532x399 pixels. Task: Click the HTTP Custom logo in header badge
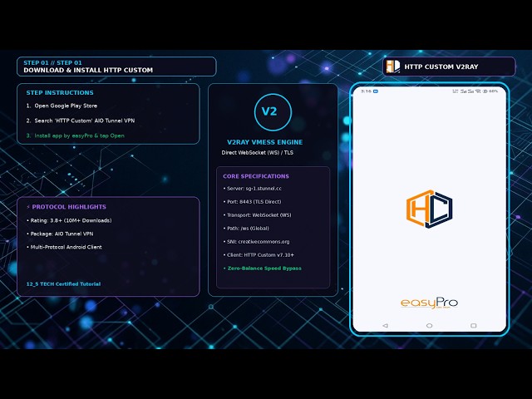[x=393, y=66]
